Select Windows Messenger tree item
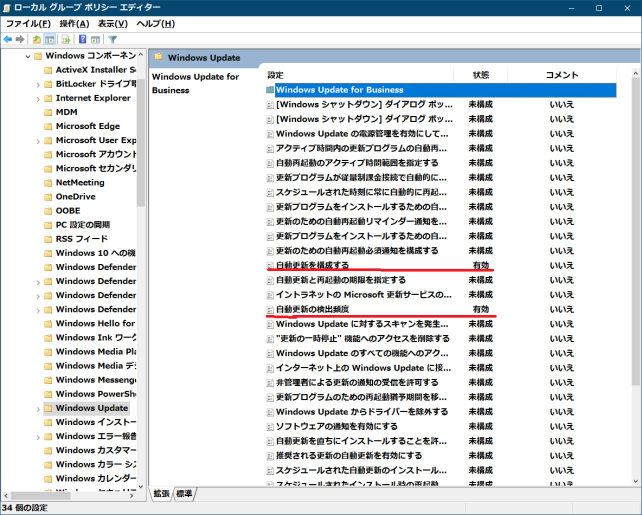This screenshot has width=642, height=515. 95,380
